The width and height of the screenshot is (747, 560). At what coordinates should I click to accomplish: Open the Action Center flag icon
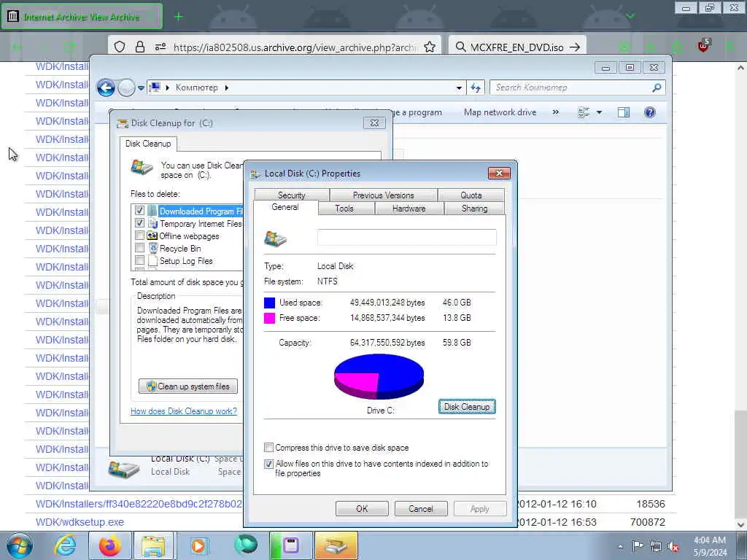638,546
